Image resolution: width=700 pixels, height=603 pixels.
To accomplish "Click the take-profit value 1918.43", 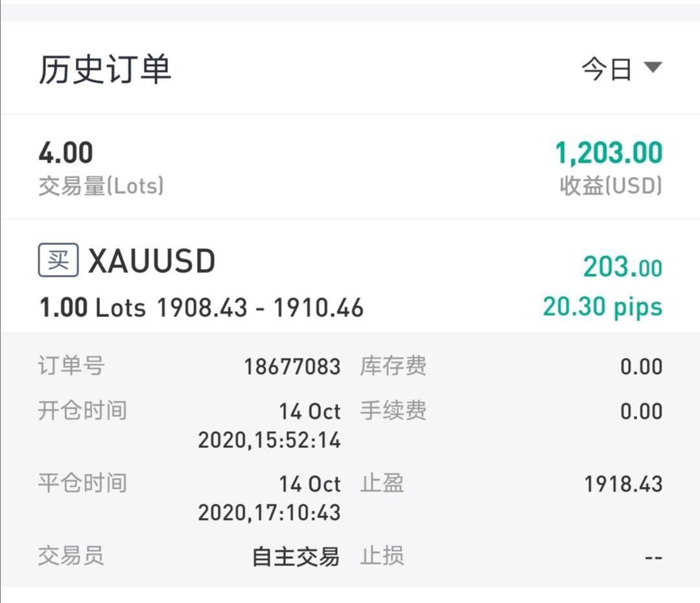I will [623, 484].
